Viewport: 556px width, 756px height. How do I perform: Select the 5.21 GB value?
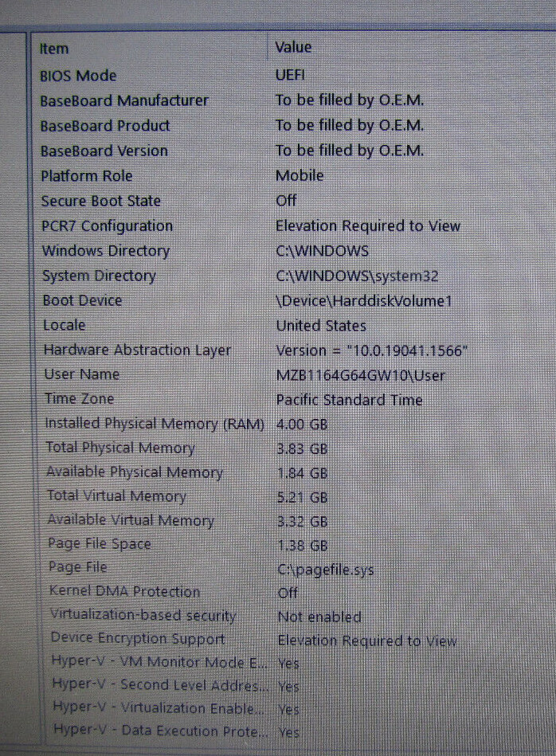pos(303,497)
